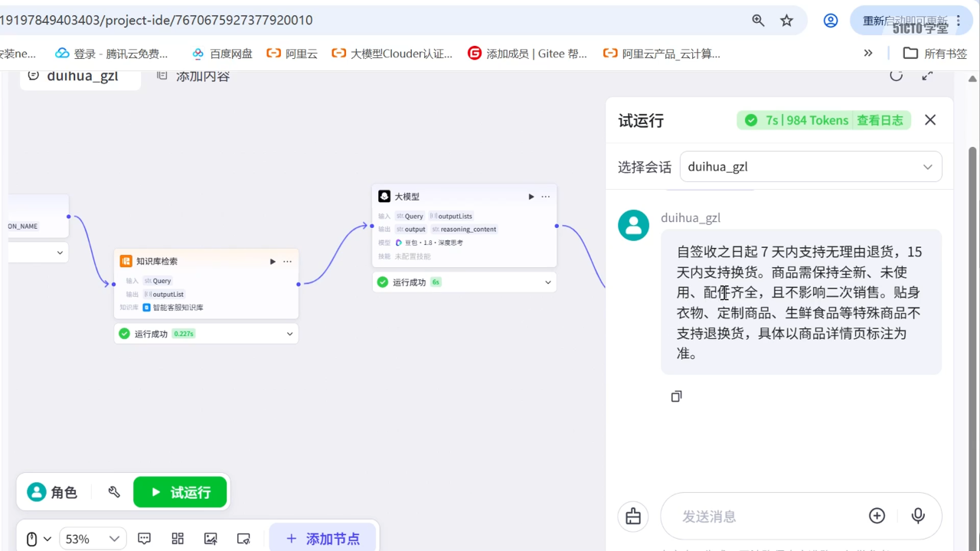Image resolution: width=980 pixels, height=551 pixels.
Task: Click the grid auto-layout icon
Action: (178, 539)
